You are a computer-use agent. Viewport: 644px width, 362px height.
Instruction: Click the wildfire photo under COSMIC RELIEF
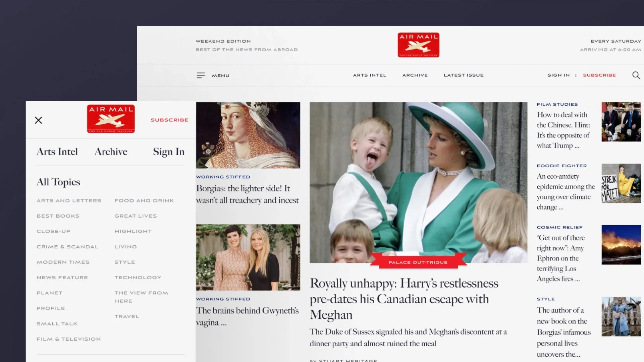coord(621,245)
